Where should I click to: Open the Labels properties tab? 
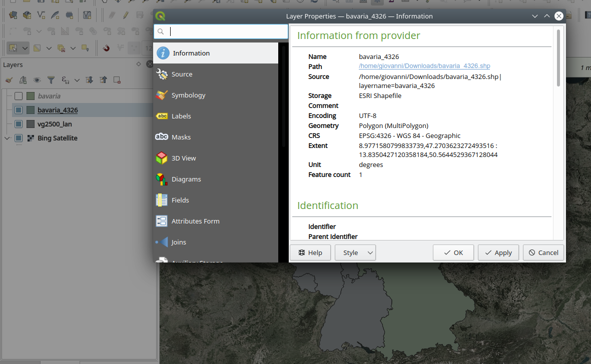(216, 116)
